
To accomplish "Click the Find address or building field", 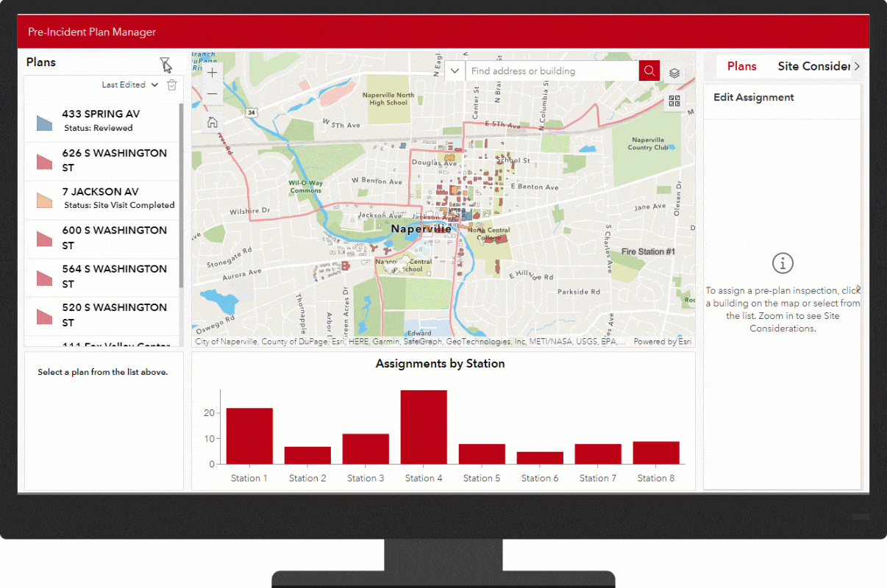I will (x=552, y=71).
